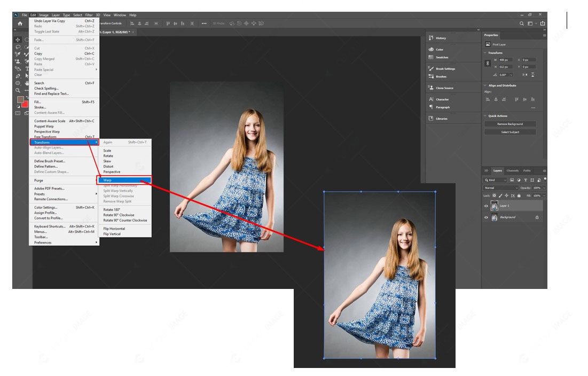Image resolution: width=588 pixels, height=376 pixels.
Task: Click the red background color swatch
Action: coord(26,105)
